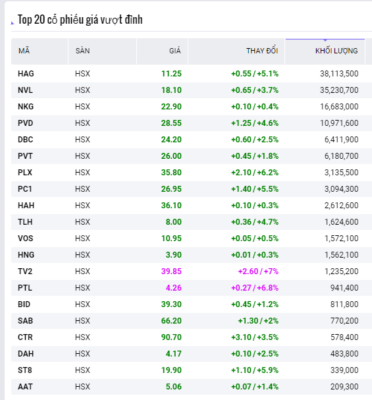Open TLH stock ticker
This screenshot has width=372, height=400.
tap(25, 222)
